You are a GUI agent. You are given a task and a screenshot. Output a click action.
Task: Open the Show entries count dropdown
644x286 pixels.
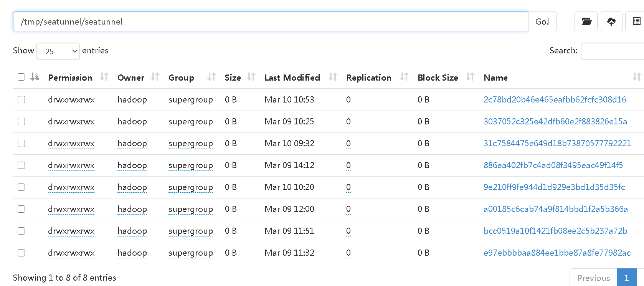click(58, 51)
